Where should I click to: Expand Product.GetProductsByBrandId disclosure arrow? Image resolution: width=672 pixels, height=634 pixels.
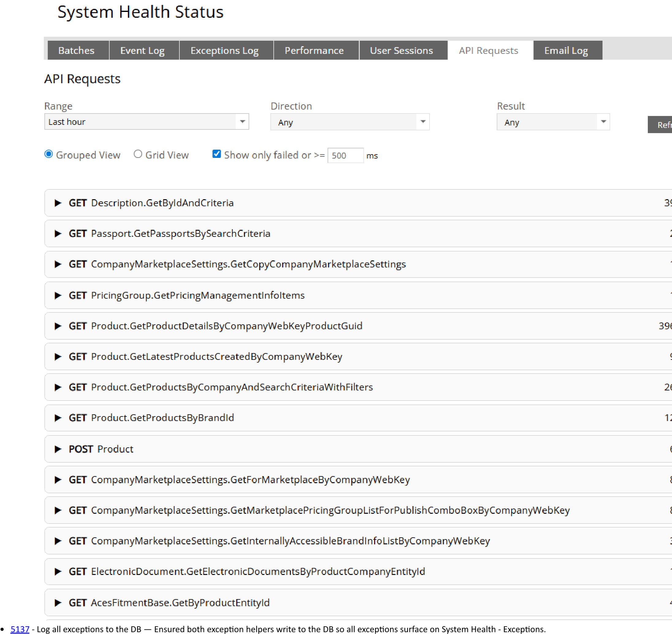click(x=58, y=418)
